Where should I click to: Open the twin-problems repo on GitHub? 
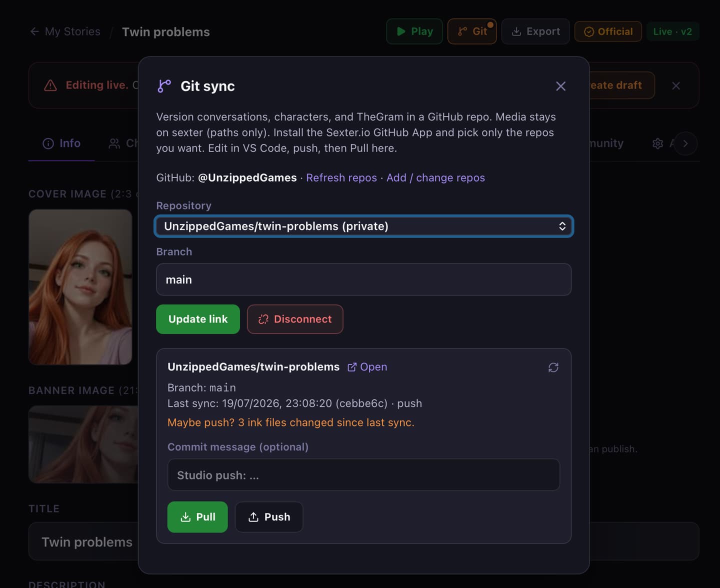pyautogui.click(x=367, y=366)
